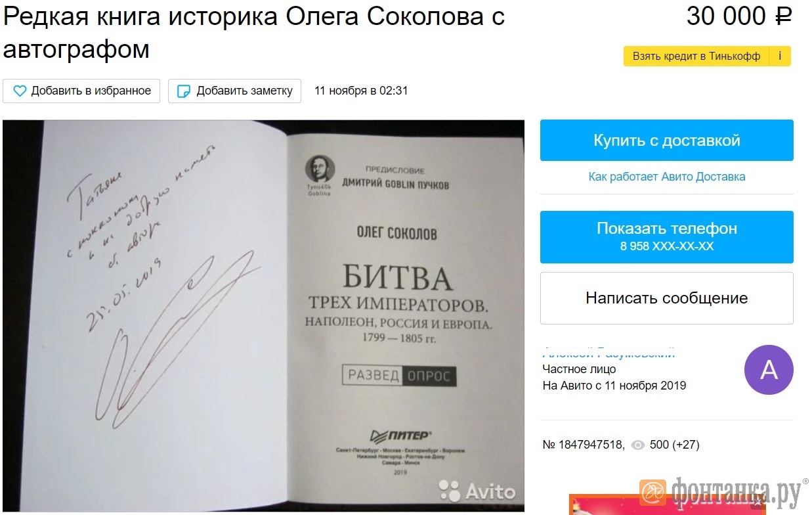812x515 pixels.
Task: Show the seller's phone number
Action: point(667,237)
